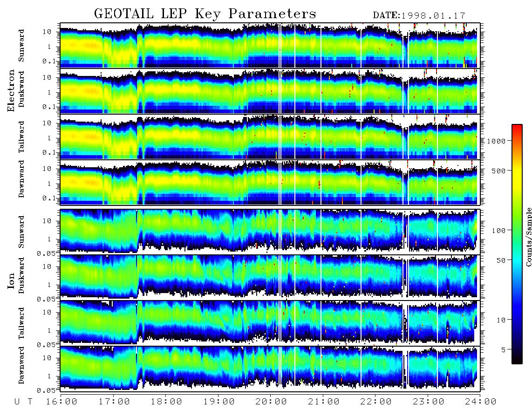This screenshot has width=532, height=410.
Task: Click the '23:00' time tick label
Action: (x=429, y=402)
